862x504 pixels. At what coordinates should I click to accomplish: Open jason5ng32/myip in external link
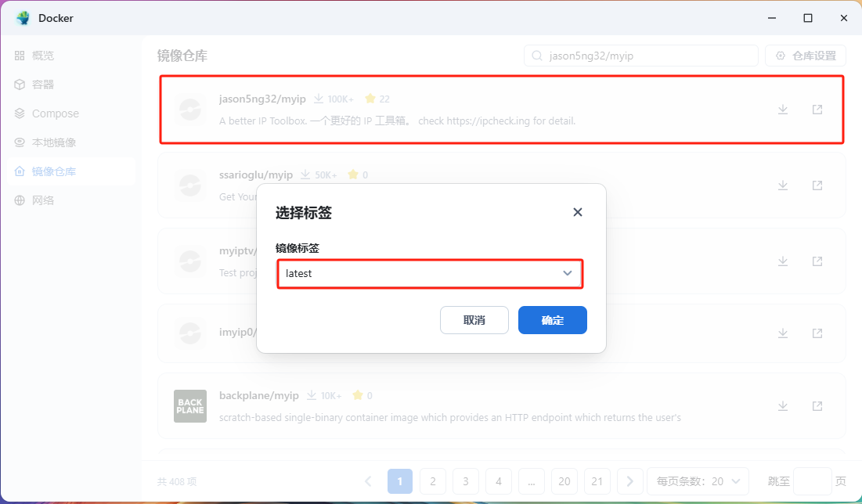click(x=817, y=110)
